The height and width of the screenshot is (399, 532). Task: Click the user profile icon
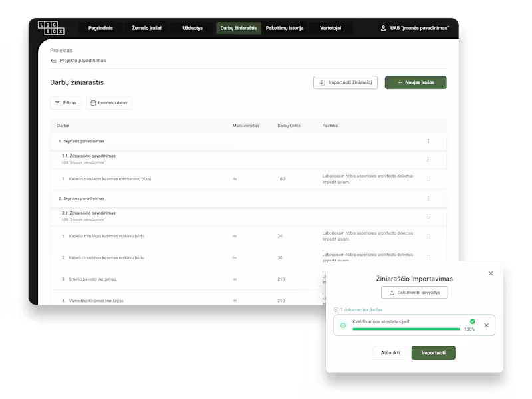(383, 28)
